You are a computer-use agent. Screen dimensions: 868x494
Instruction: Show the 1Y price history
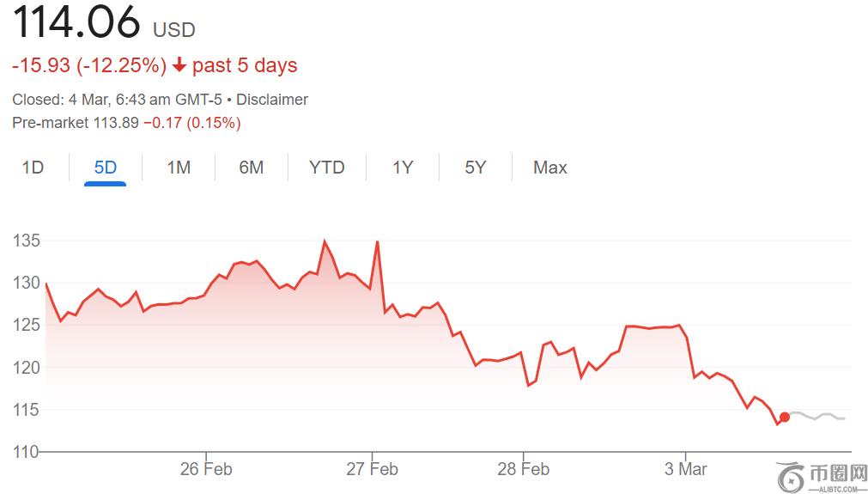coord(403,168)
